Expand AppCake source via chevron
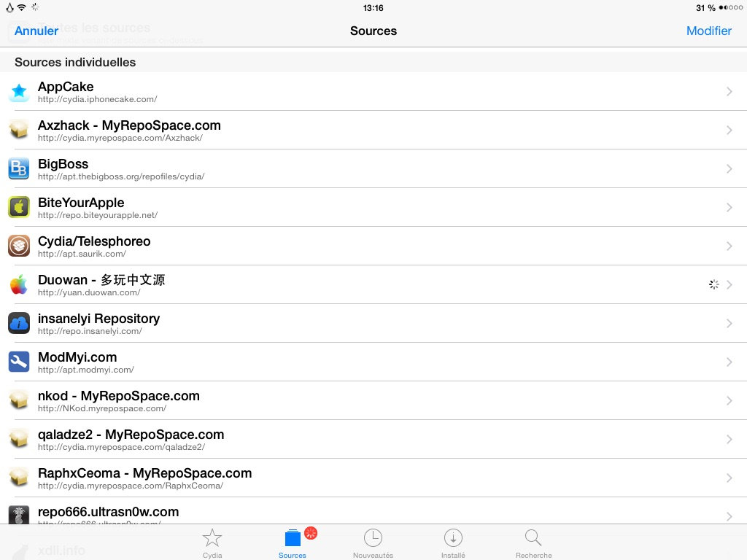This screenshot has width=747, height=560. click(x=729, y=91)
